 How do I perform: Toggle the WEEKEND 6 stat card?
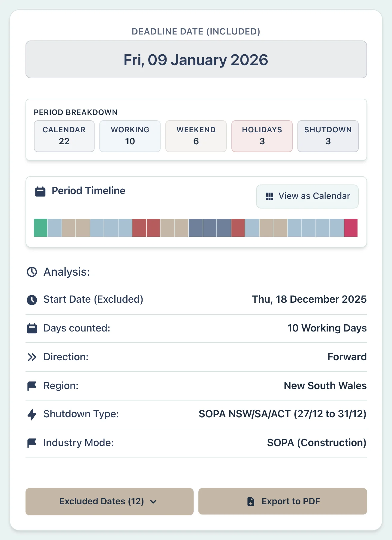(196, 136)
